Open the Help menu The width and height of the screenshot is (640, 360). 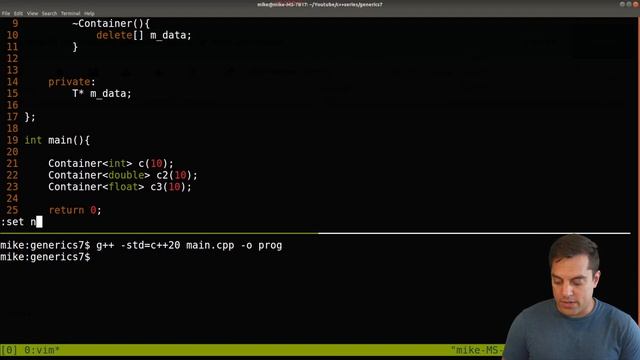tap(89, 13)
